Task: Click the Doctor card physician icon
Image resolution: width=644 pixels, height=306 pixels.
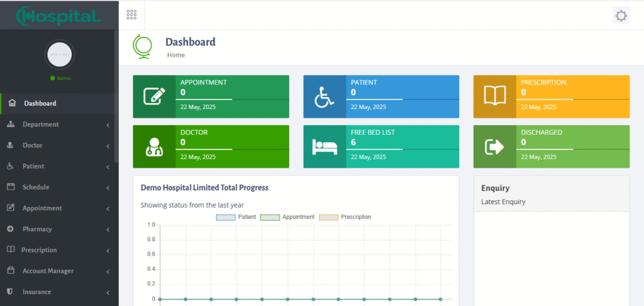Action: pos(154,147)
